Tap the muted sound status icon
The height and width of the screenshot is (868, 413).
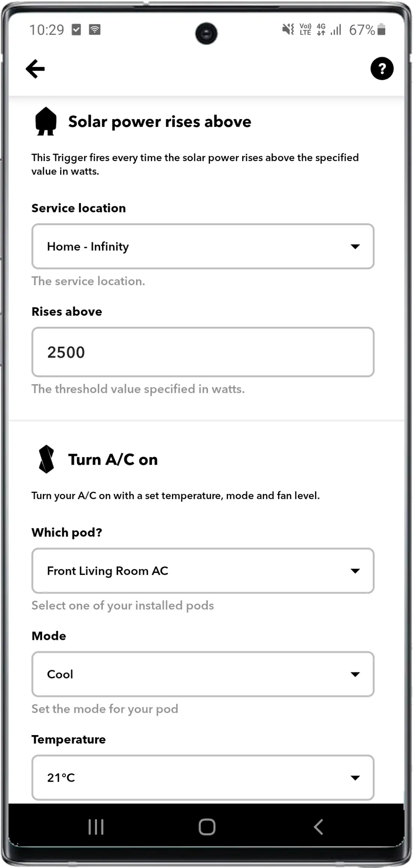288,29
